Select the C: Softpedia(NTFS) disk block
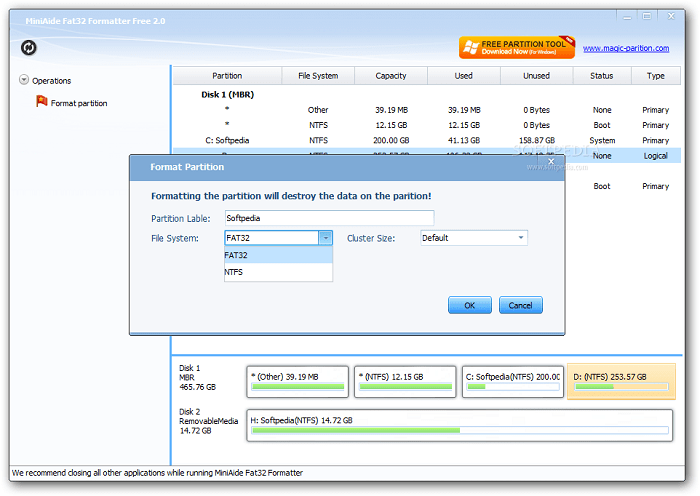 pyautogui.click(x=511, y=381)
